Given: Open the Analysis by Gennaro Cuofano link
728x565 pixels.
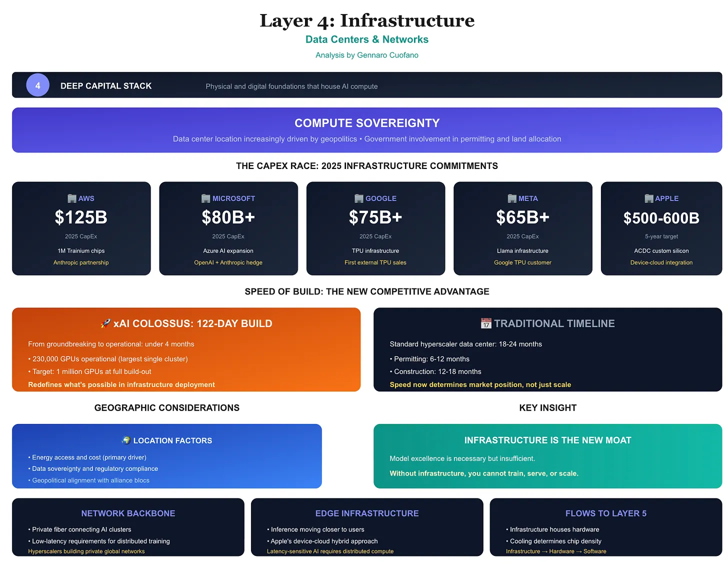Looking at the screenshot, I should (x=367, y=55).
